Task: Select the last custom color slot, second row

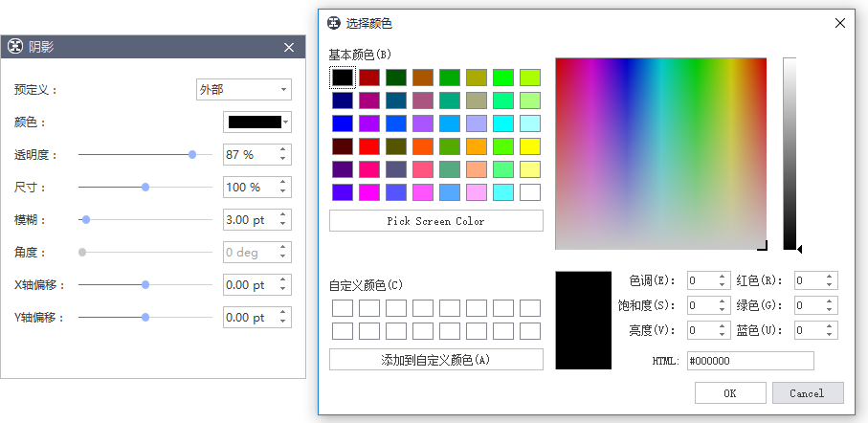Action: tap(530, 331)
